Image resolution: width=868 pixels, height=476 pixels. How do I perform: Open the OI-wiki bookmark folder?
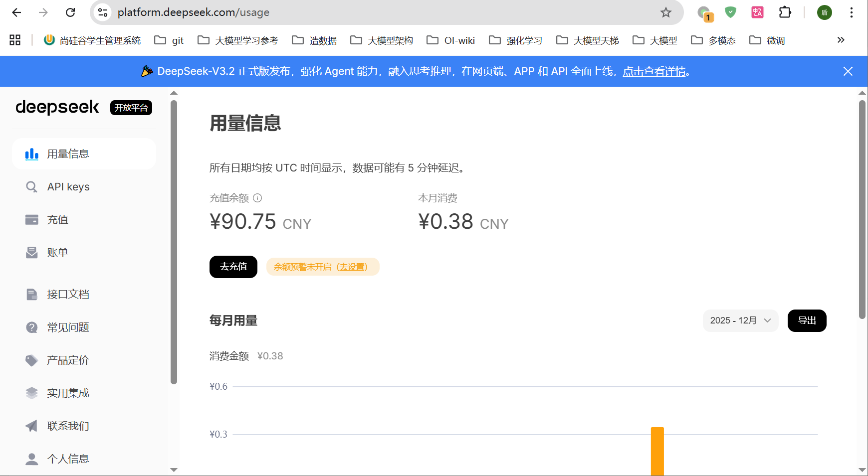click(451, 40)
